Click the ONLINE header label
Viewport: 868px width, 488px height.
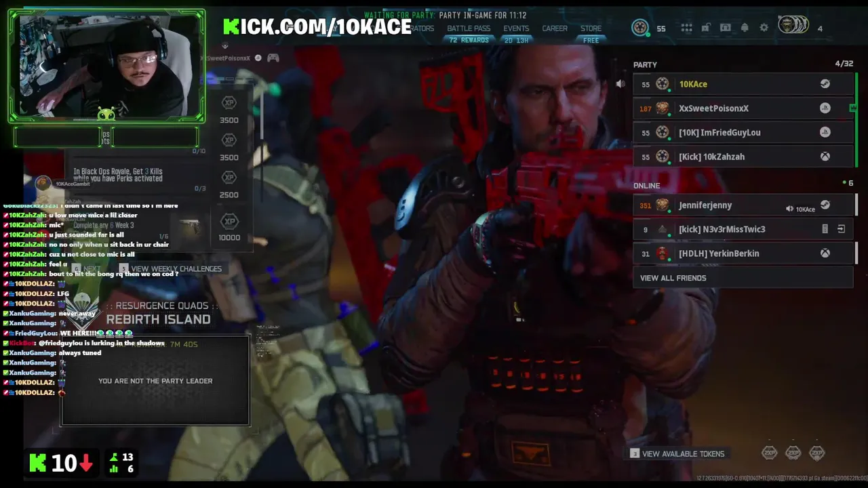click(646, 186)
